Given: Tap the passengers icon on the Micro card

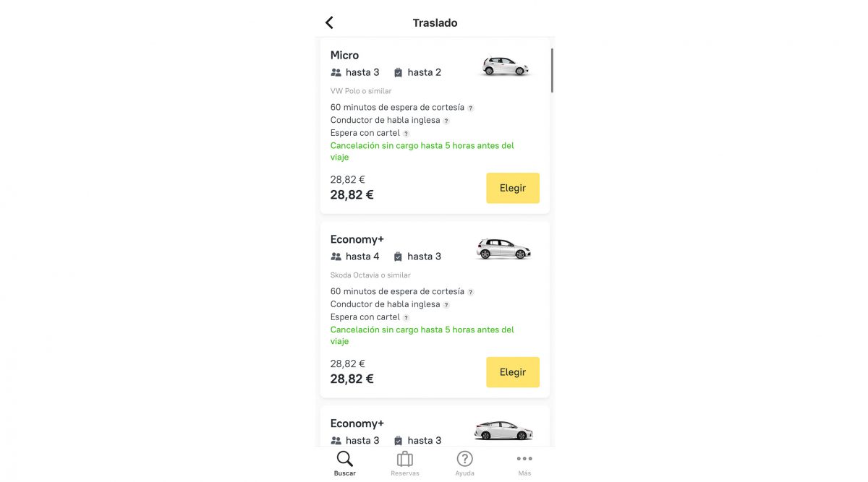Looking at the screenshot, I should 336,72.
